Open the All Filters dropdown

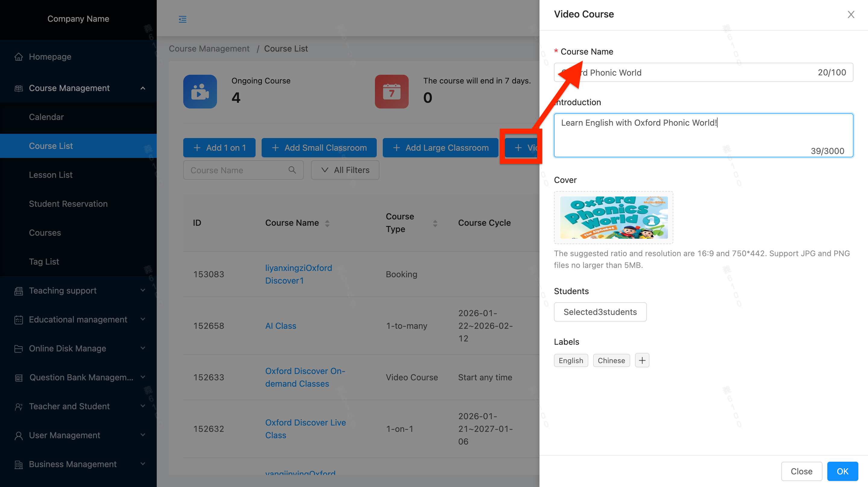click(345, 170)
